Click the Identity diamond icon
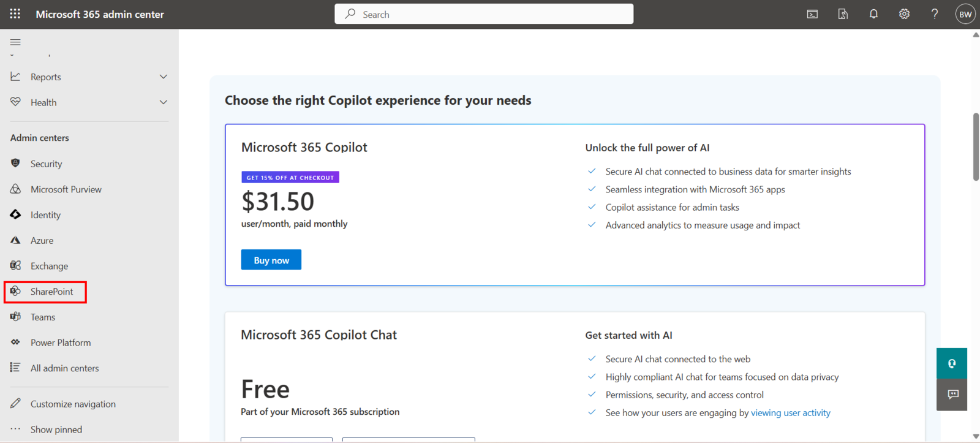Screen dimensions: 980x443 [x=15, y=214]
